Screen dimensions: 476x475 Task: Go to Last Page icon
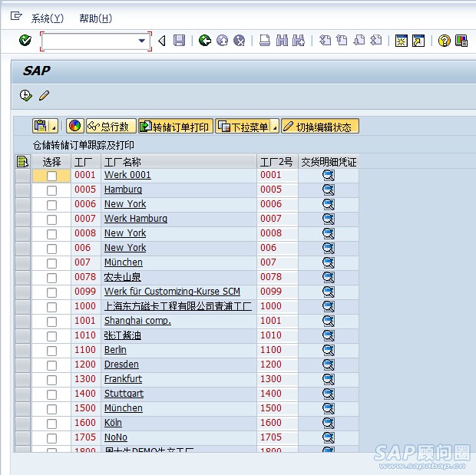click(376, 41)
